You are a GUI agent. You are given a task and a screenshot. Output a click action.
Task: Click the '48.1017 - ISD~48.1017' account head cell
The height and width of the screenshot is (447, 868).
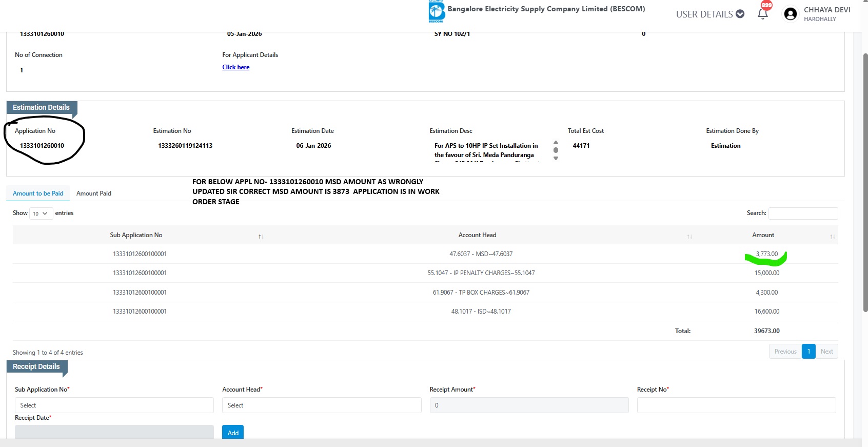[x=481, y=312]
